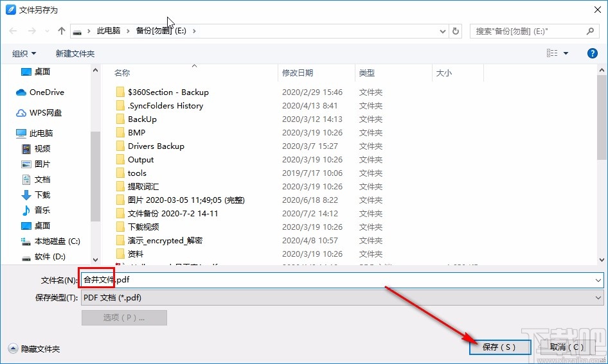Open OneDrive in the sidebar

[x=40, y=92]
